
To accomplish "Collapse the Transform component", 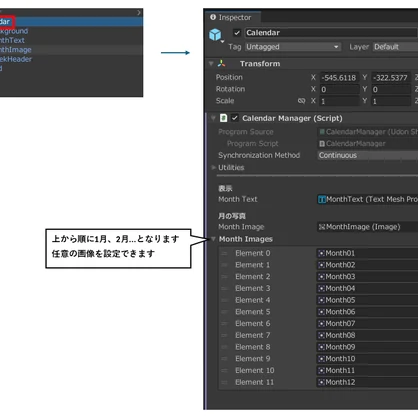I will (211, 63).
